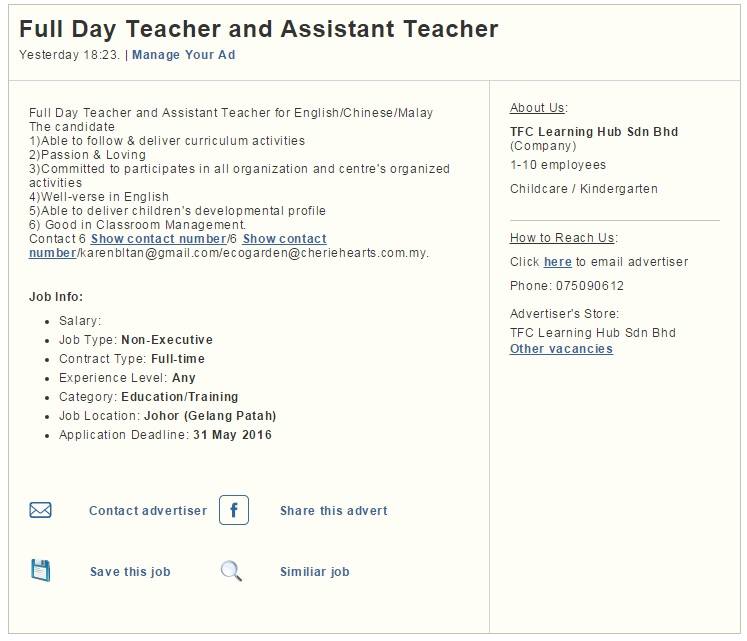747x641 pixels.
Task: Open Manage Your Ad link
Action: 183,55
